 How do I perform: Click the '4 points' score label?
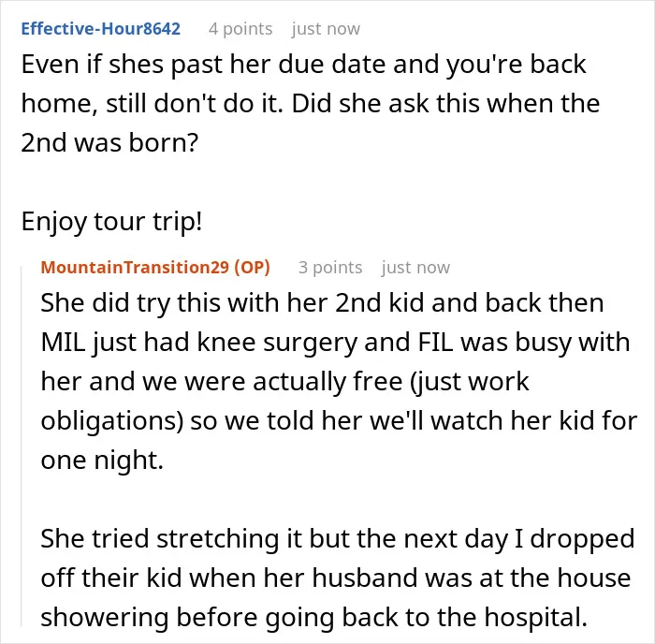240,29
